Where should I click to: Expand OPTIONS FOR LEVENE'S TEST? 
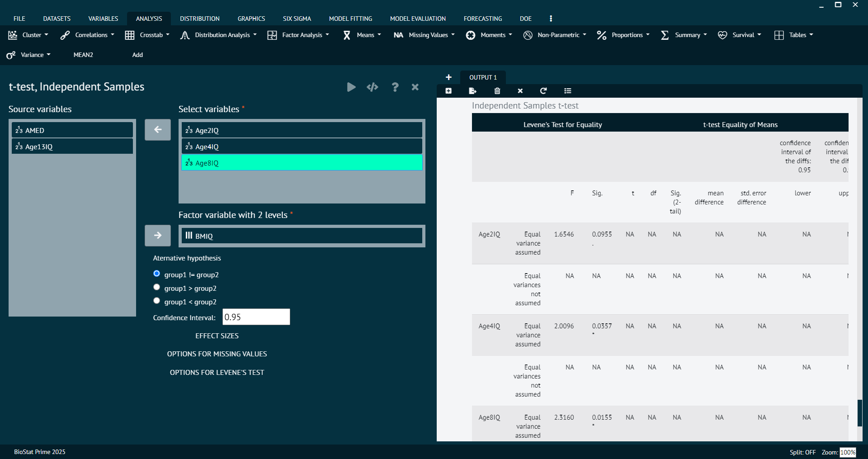217,373
